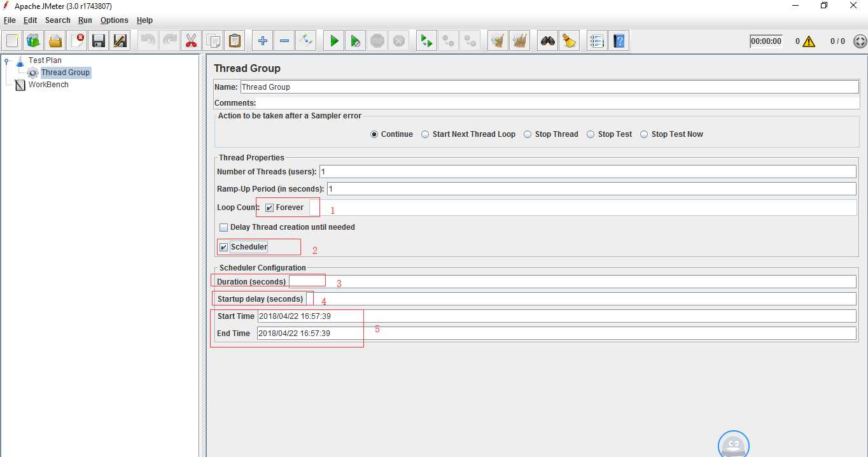Click the Startup delay (seconds) field
Viewport: 868px width, 457px height.
click(x=581, y=299)
